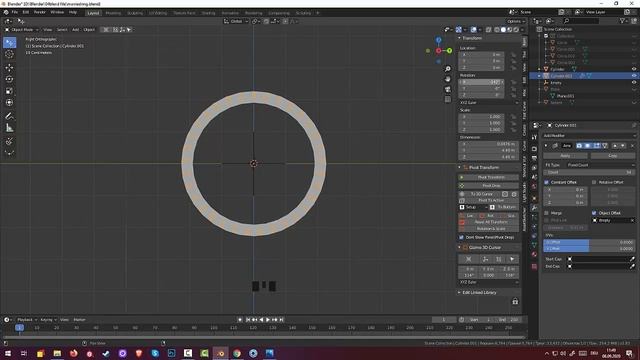Open Global transform orientation dropdown

click(x=236, y=21)
